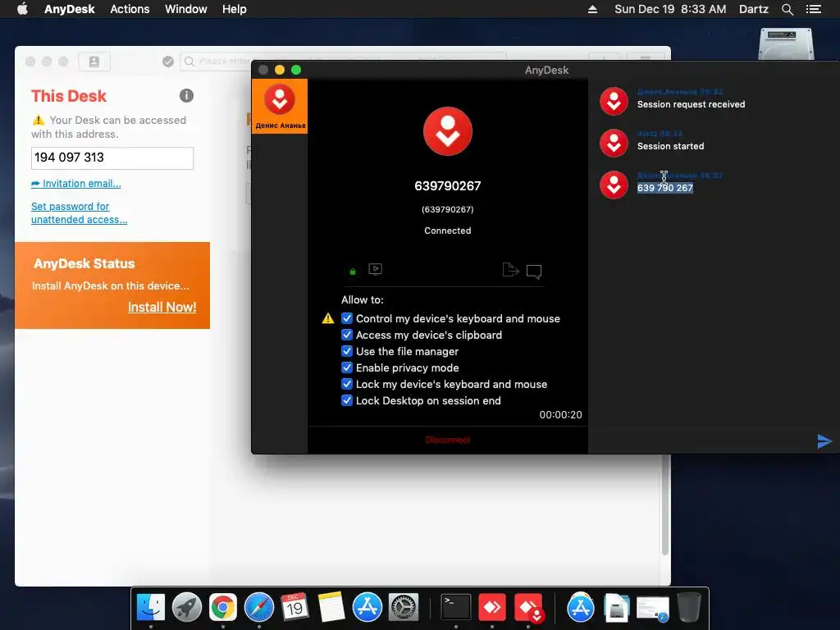Open System Preferences gear in dock
Screen dimensions: 840x630
point(404,607)
